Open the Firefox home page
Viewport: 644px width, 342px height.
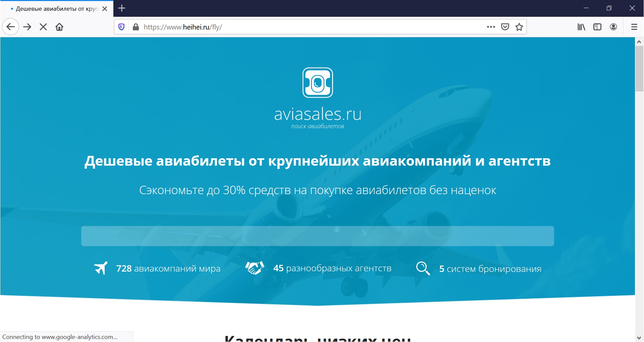(x=59, y=27)
